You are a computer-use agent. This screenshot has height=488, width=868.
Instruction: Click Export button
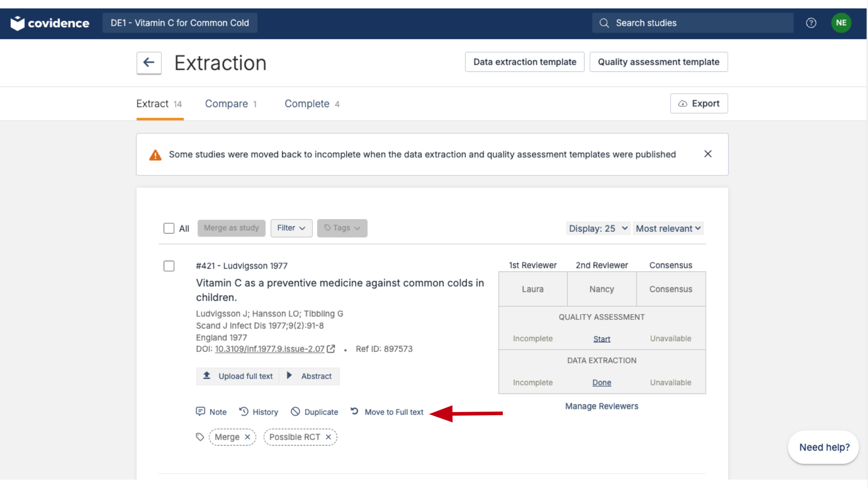point(698,103)
